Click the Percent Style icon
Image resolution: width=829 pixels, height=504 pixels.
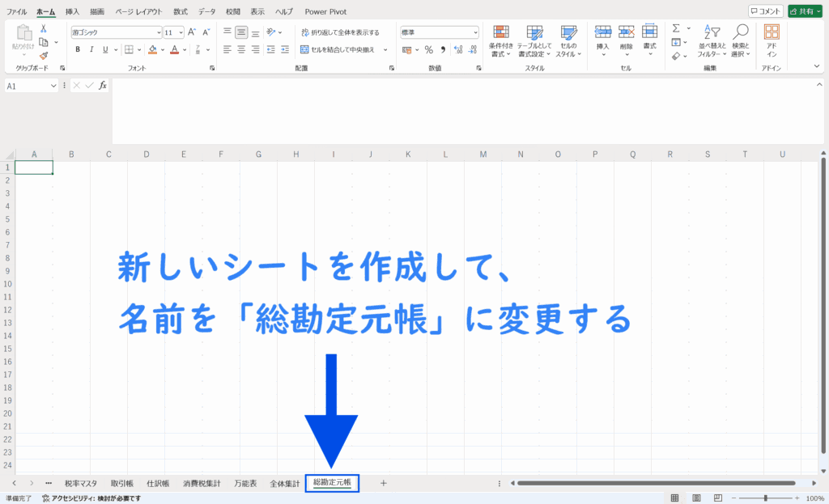[429, 49]
